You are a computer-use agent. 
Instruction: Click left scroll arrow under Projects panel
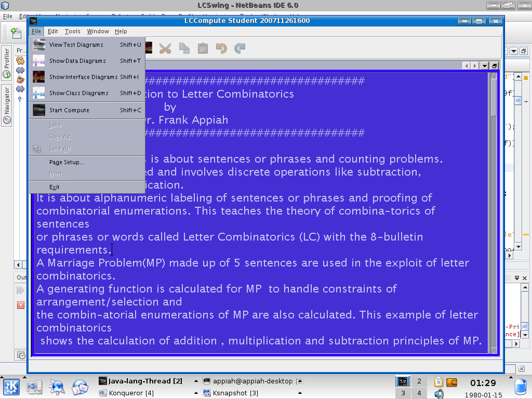pyautogui.click(x=18, y=264)
